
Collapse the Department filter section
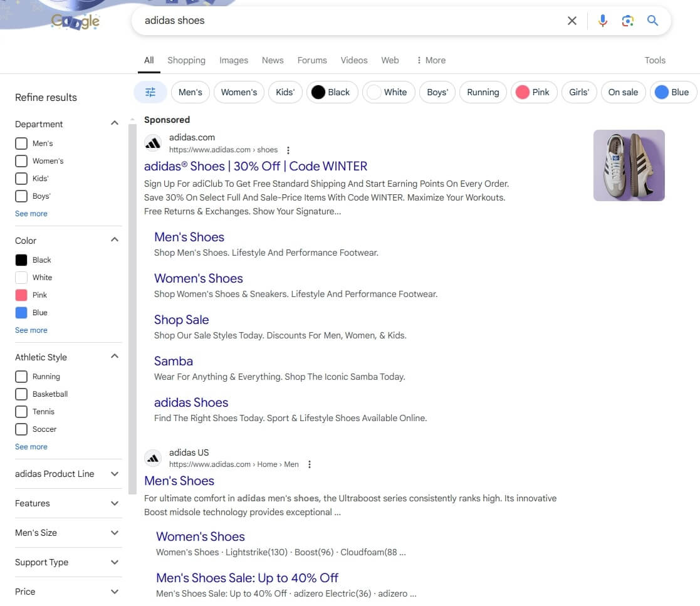(115, 123)
